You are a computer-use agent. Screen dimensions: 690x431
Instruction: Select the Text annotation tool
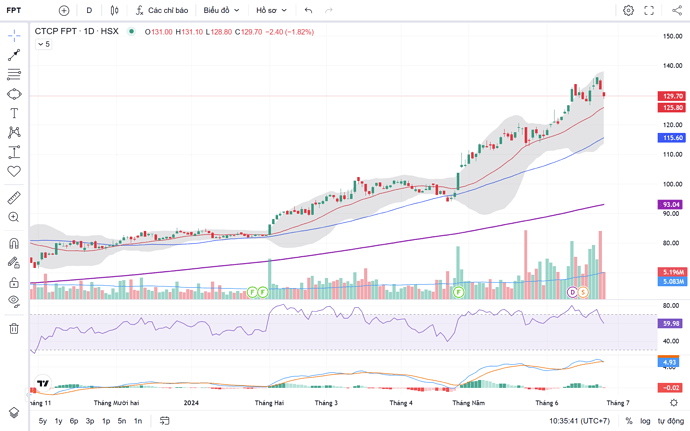(14, 113)
